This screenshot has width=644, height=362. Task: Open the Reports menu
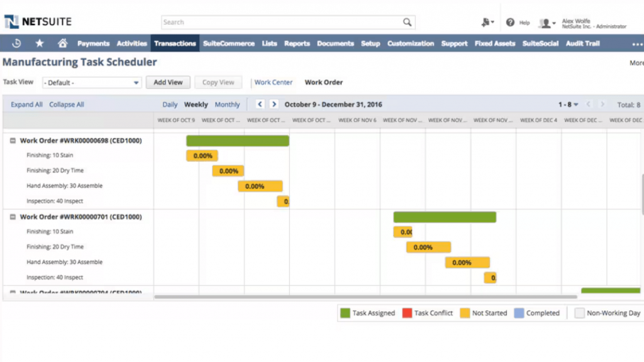click(297, 43)
